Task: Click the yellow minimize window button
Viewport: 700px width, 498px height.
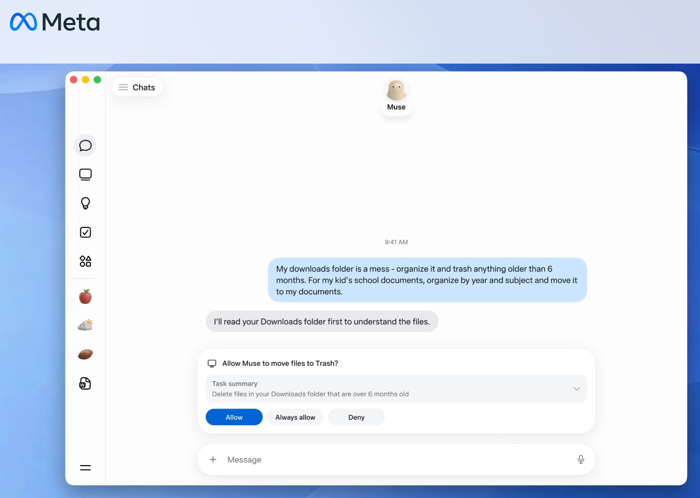Action: click(x=85, y=79)
